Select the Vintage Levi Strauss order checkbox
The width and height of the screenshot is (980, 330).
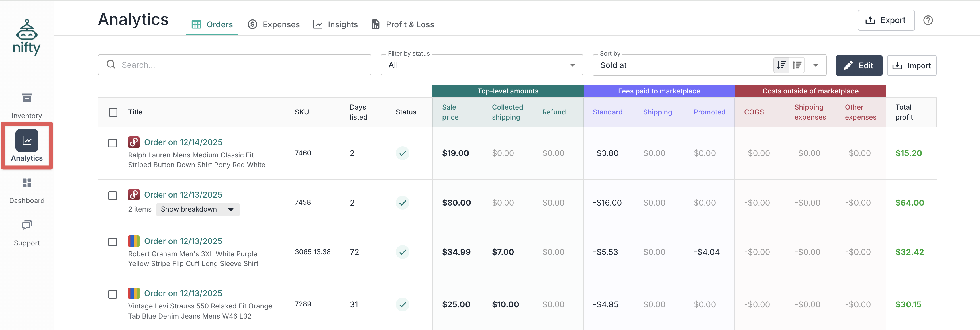tap(113, 295)
